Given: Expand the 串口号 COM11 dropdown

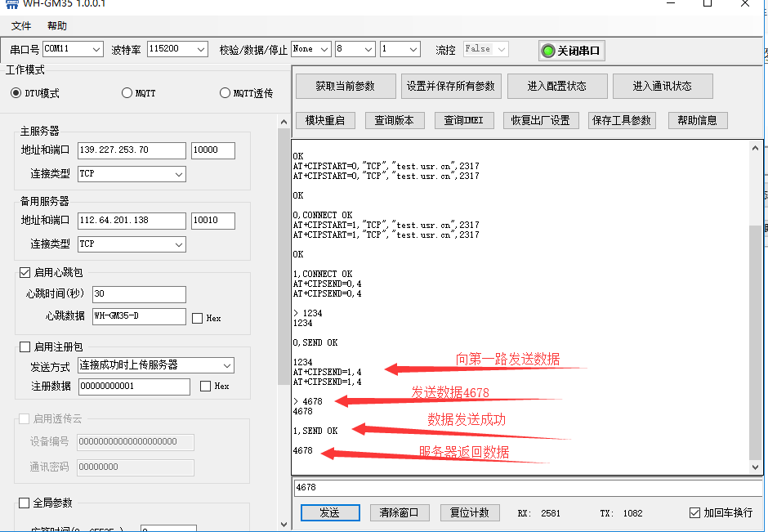Looking at the screenshot, I should coord(73,49).
